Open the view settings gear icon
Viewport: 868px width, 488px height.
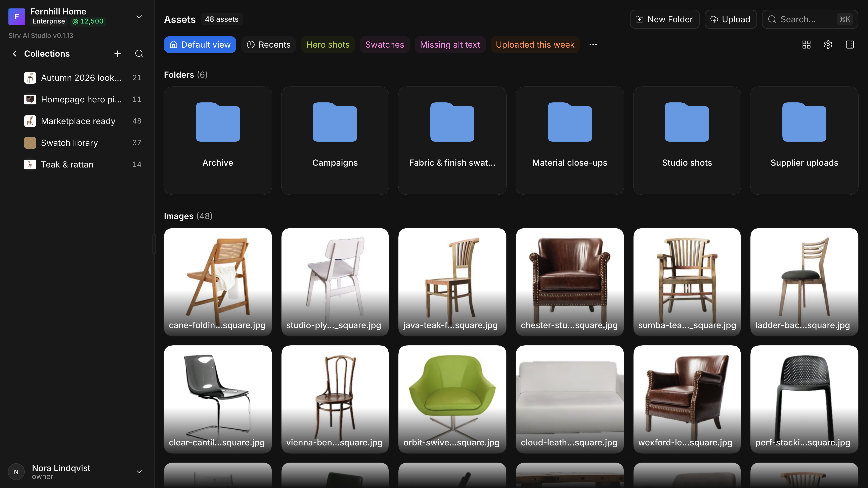click(x=828, y=44)
